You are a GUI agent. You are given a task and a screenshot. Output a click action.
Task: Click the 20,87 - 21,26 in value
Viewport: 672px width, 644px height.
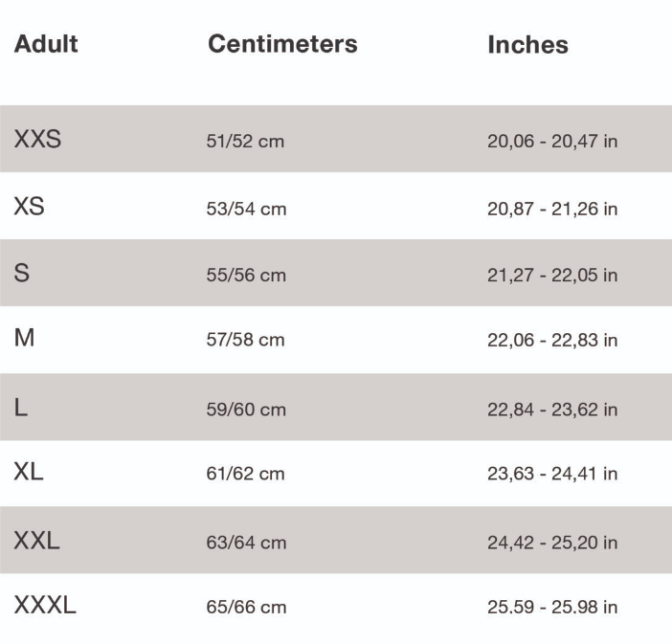coord(552,209)
